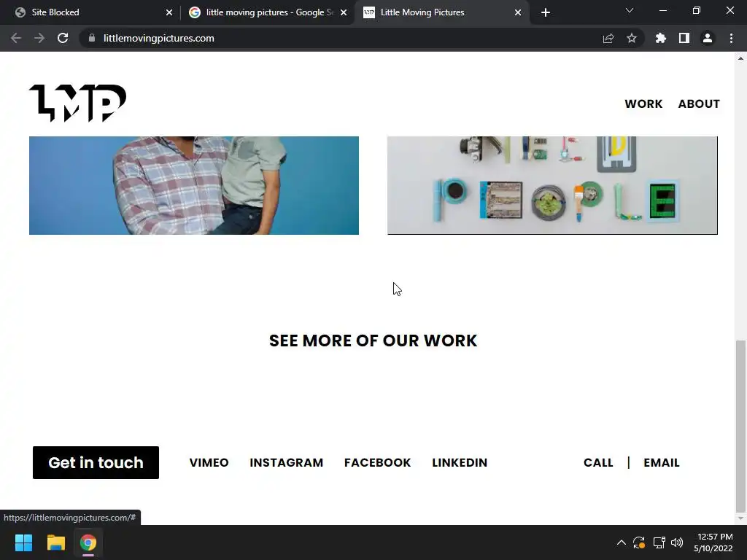This screenshot has width=747, height=560.
Task: Click the scrollbar down arrow
Action: tap(740, 518)
